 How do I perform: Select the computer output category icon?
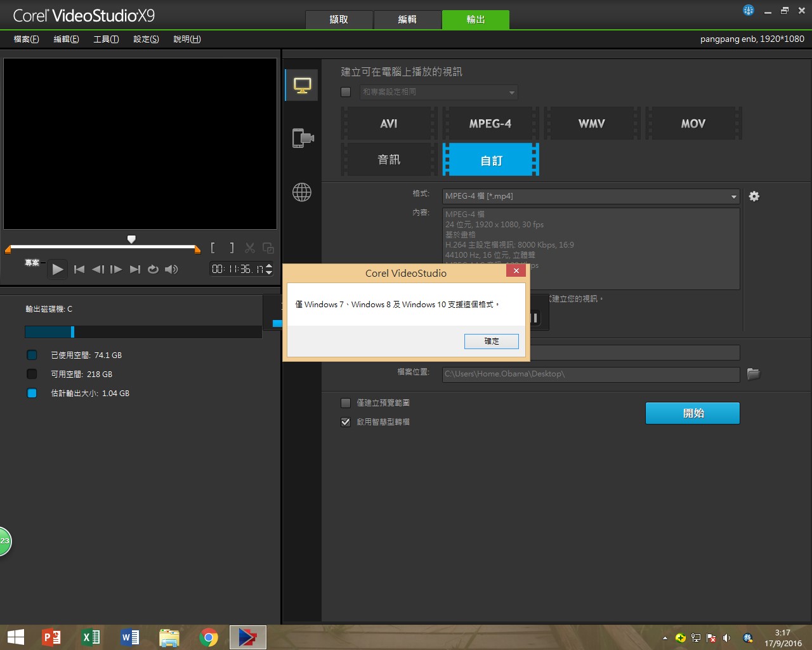[302, 85]
